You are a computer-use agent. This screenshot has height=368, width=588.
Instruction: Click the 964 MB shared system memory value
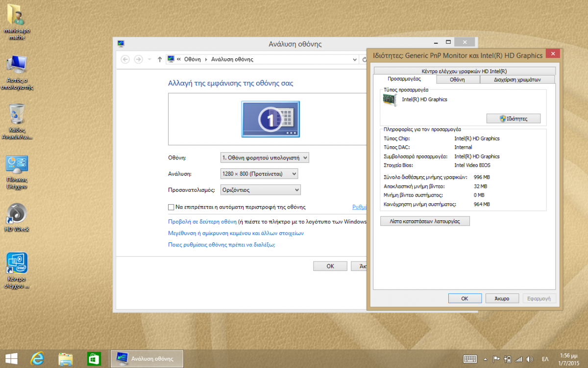(x=482, y=204)
